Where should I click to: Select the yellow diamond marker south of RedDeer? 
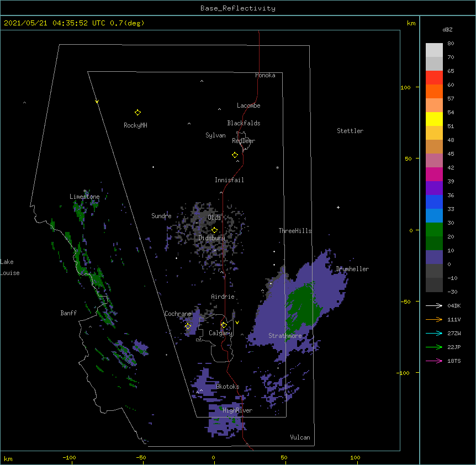pos(235,155)
